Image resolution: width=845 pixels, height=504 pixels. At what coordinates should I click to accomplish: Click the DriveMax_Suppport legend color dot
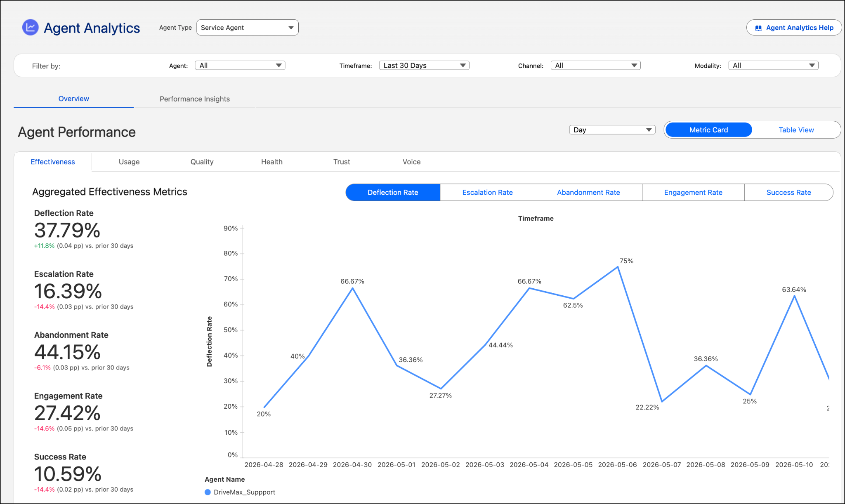(208, 492)
